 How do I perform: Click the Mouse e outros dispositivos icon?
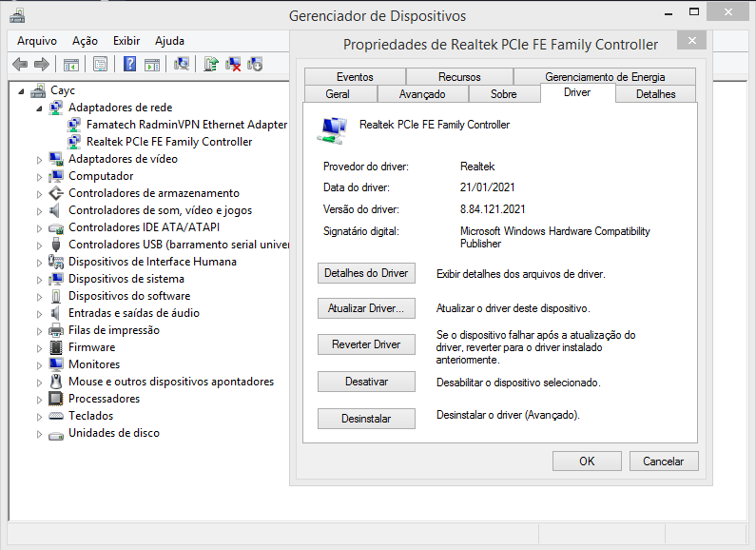56,382
